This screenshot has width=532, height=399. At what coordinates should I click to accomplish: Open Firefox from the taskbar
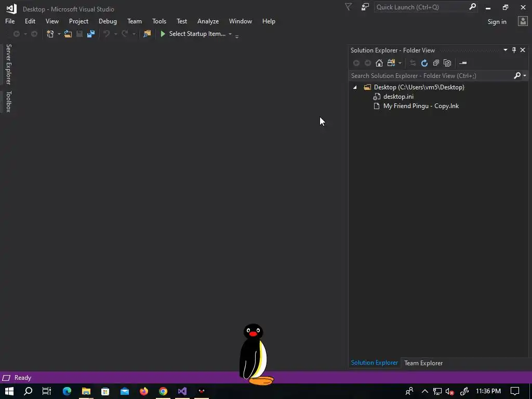pyautogui.click(x=144, y=391)
